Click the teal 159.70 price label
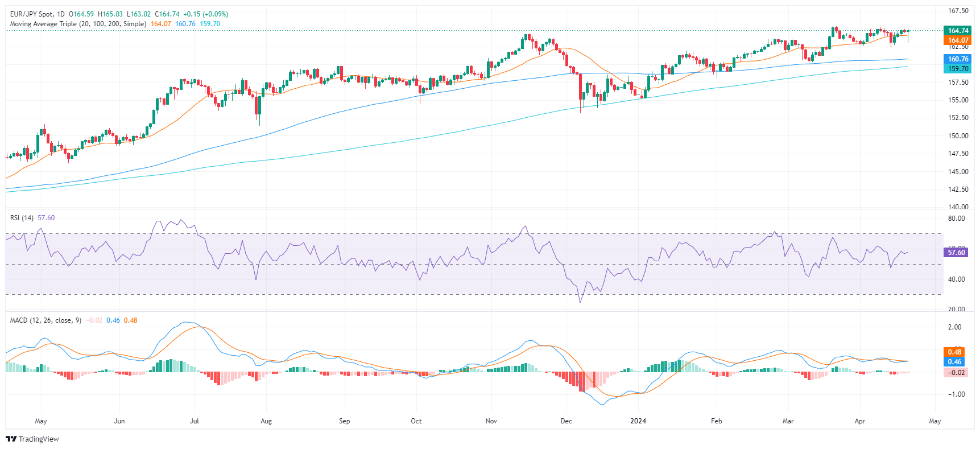 [958, 69]
